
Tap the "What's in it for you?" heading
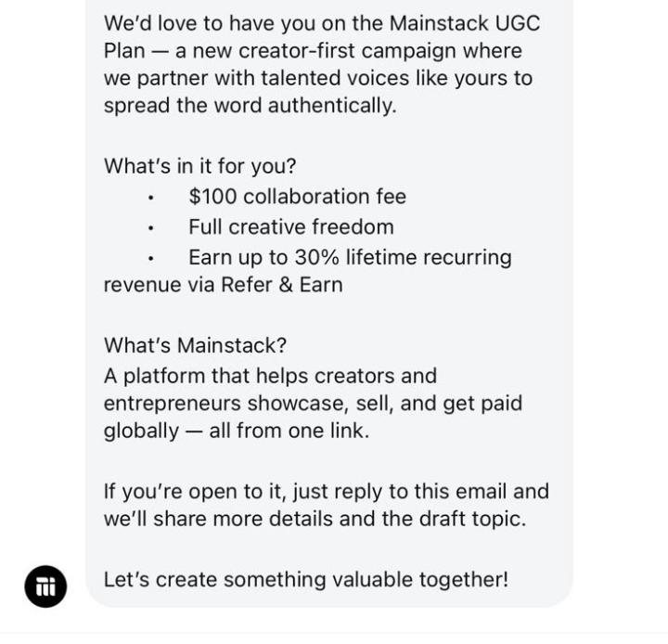[199, 166]
